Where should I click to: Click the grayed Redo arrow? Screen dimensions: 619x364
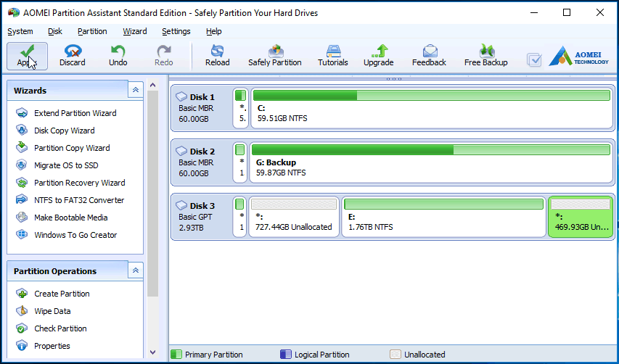164,51
